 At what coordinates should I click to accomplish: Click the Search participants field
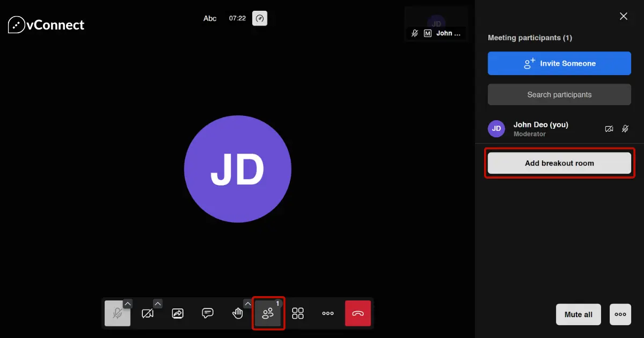pyautogui.click(x=559, y=94)
